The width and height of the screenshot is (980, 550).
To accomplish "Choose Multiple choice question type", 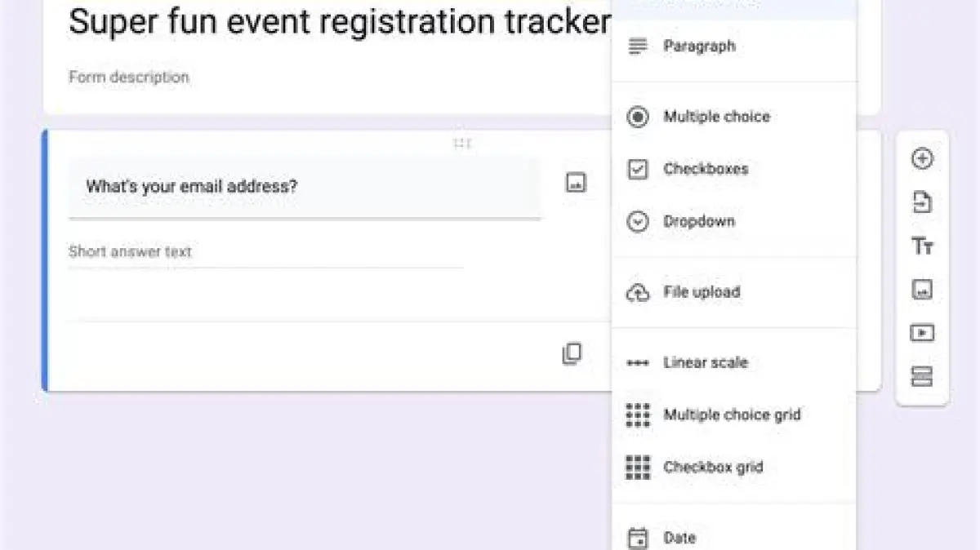I will tap(715, 117).
